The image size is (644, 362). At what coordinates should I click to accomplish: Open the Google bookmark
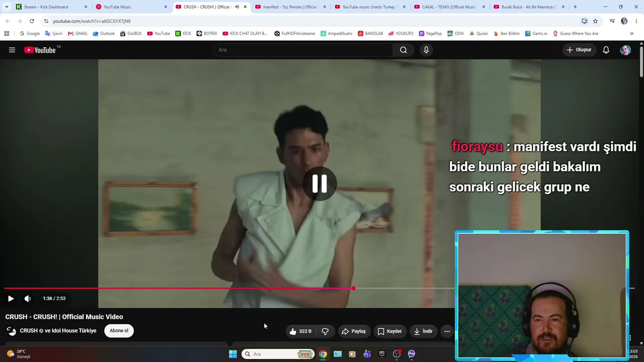point(30,34)
